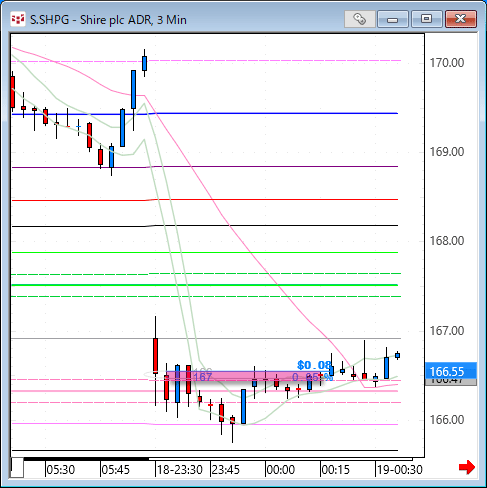Screen dimensions: 487x488
Task: Minimize the S.SHPG chart window
Action: point(393,19)
